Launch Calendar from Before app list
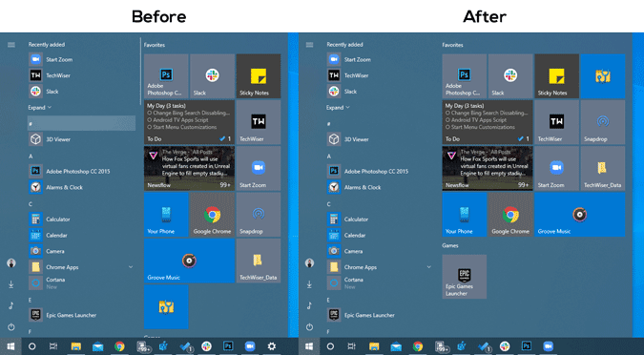This screenshot has height=355, width=644. [x=81, y=235]
